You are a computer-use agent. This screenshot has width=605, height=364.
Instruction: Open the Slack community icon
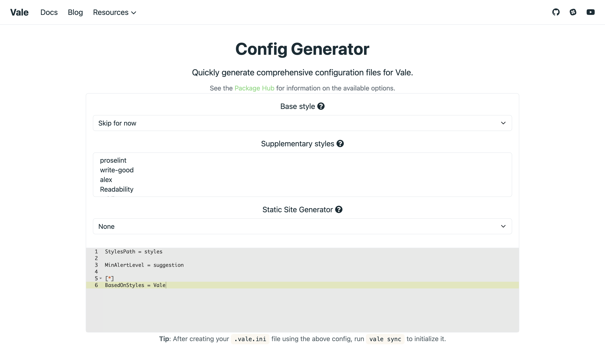click(573, 12)
